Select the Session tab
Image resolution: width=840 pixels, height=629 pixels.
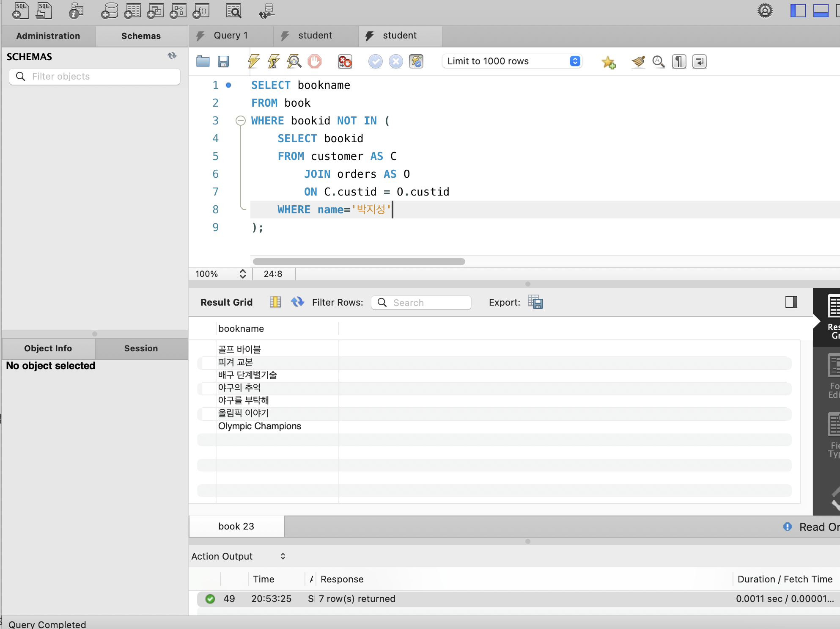click(x=141, y=348)
